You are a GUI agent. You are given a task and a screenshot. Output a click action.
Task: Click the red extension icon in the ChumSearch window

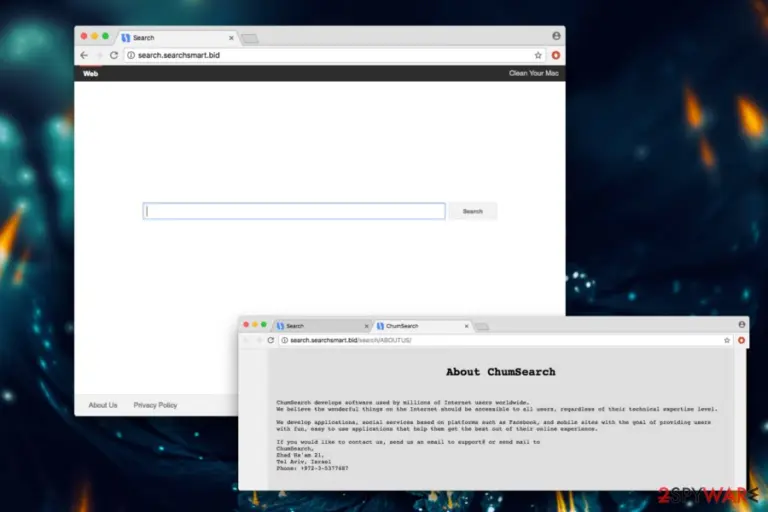coord(741,340)
